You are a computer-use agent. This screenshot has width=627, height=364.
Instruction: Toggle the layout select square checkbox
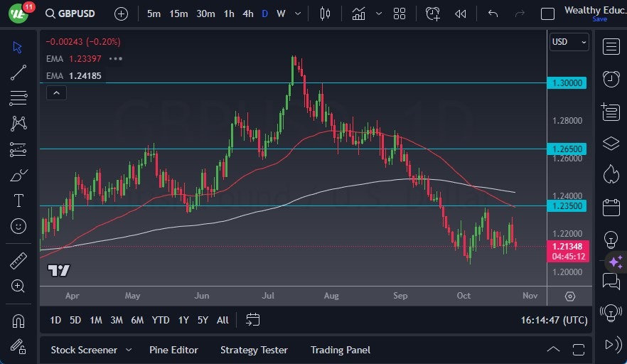547,14
